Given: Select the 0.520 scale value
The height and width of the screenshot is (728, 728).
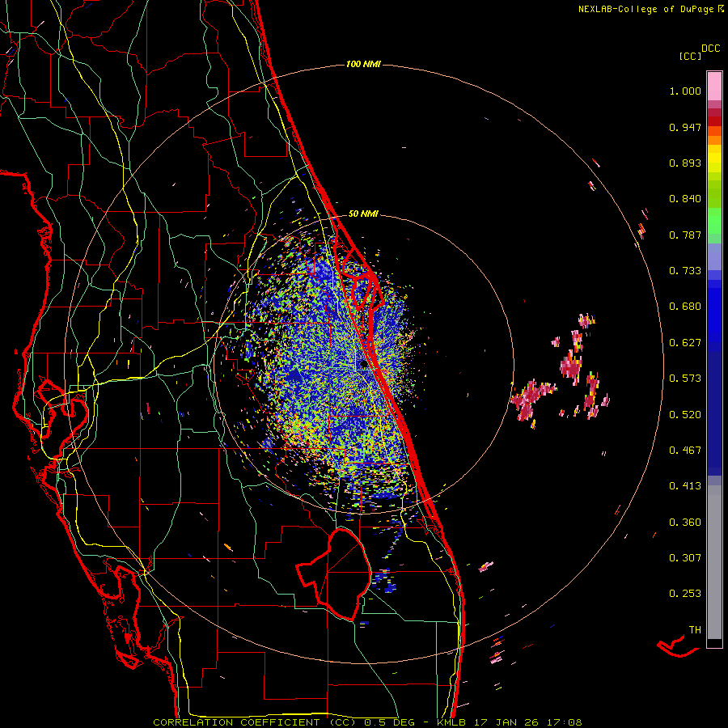Looking at the screenshot, I should [685, 415].
